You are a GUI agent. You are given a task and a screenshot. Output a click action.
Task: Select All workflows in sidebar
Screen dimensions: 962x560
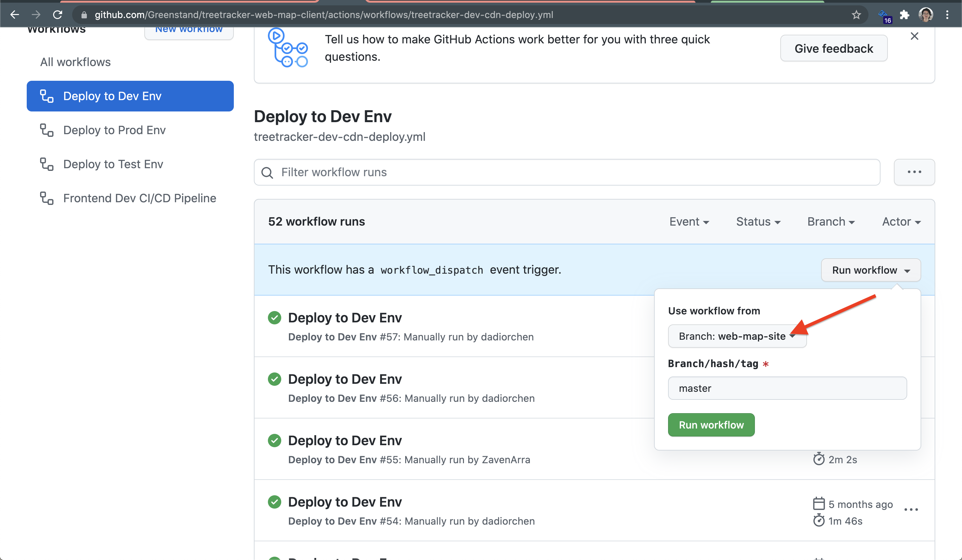[x=75, y=62]
